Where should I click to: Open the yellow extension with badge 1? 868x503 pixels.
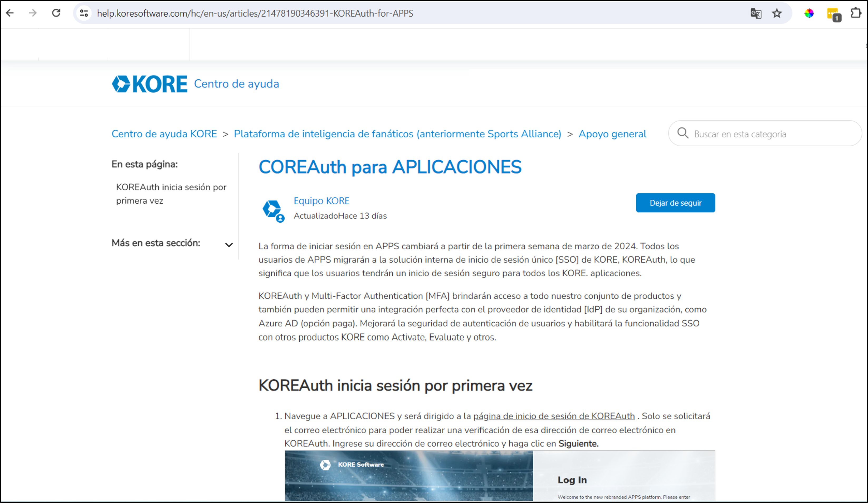(833, 14)
